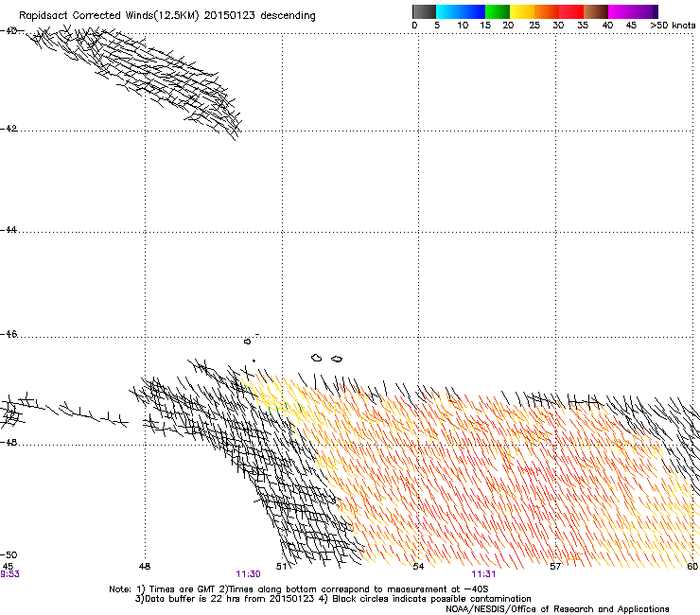700x615 pixels.
Task: Click the orange 25-30 knots legend color
Action: (547, 11)
